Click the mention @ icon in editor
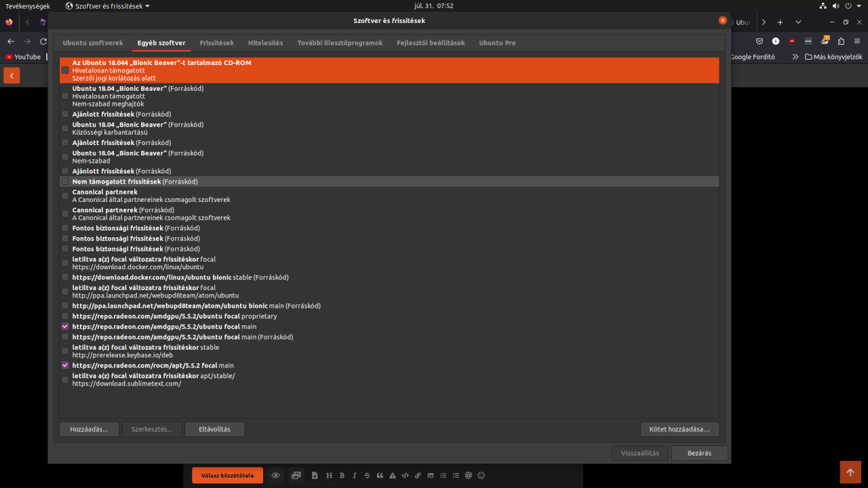The width and height of the screenshot is (868, 488). coord(469,476)
